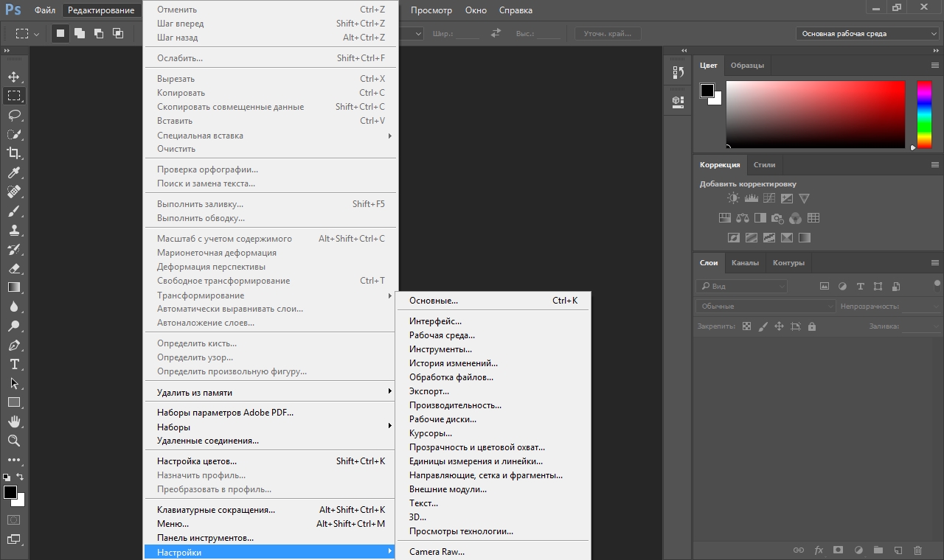Open the Интерфейс... settings entry

[435, 321]
